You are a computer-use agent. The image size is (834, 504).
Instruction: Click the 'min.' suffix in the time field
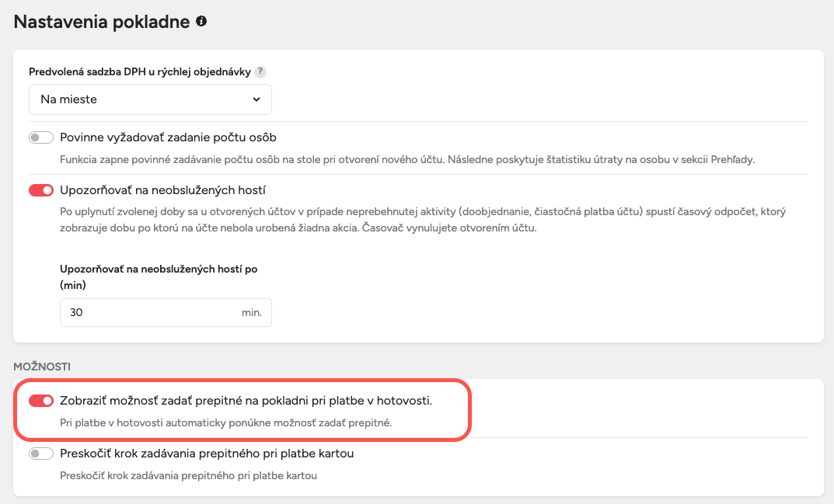252,312
